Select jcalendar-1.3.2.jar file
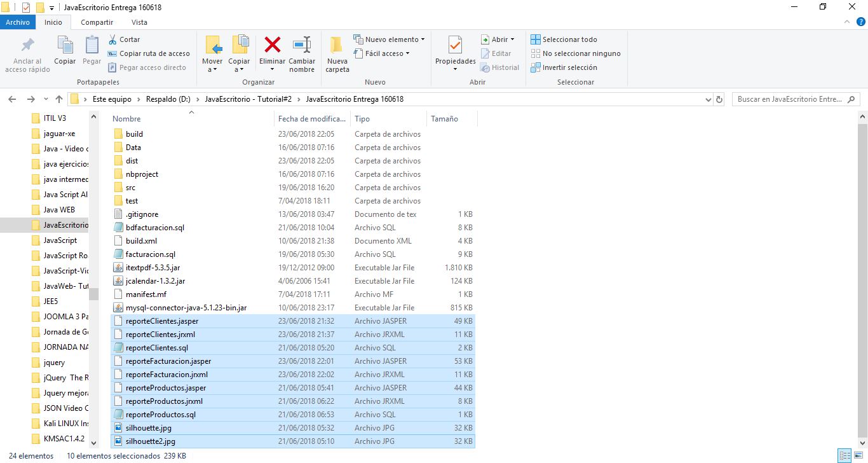 (x=292, y=281)
